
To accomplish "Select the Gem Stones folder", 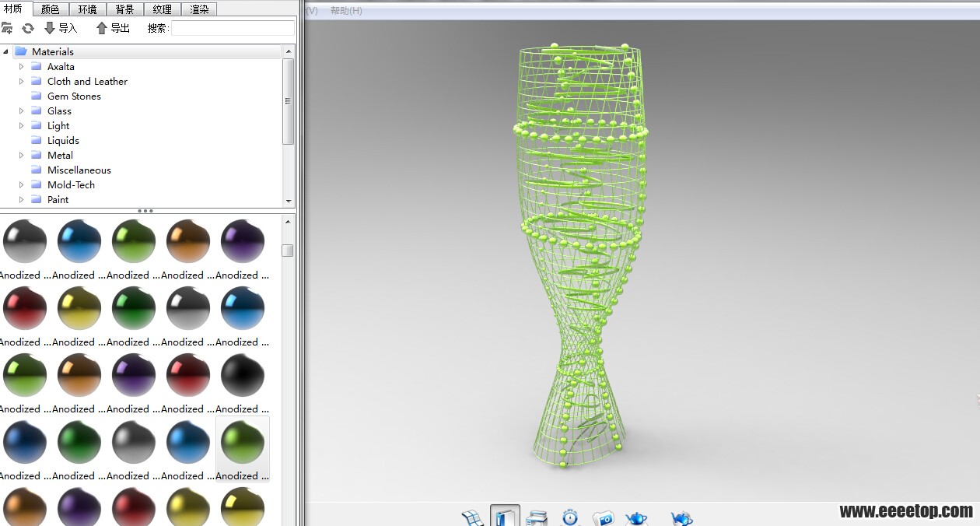I will coord(74,96).
